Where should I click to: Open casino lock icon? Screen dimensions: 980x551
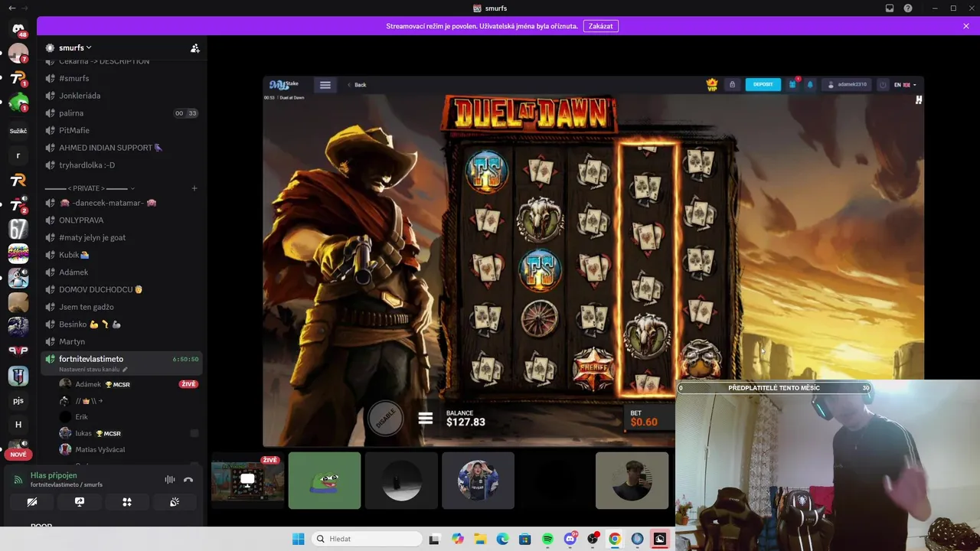pos(732,84)
